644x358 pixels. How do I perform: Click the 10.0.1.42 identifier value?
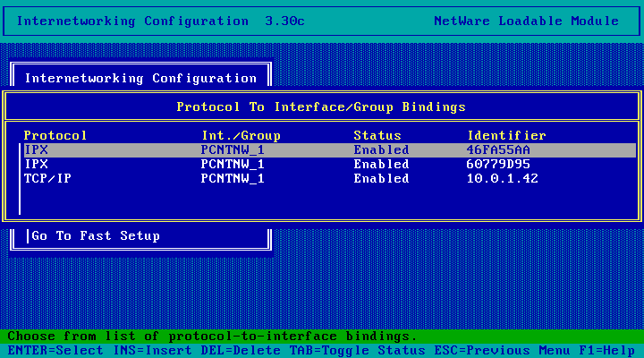(x=502, y=179)
